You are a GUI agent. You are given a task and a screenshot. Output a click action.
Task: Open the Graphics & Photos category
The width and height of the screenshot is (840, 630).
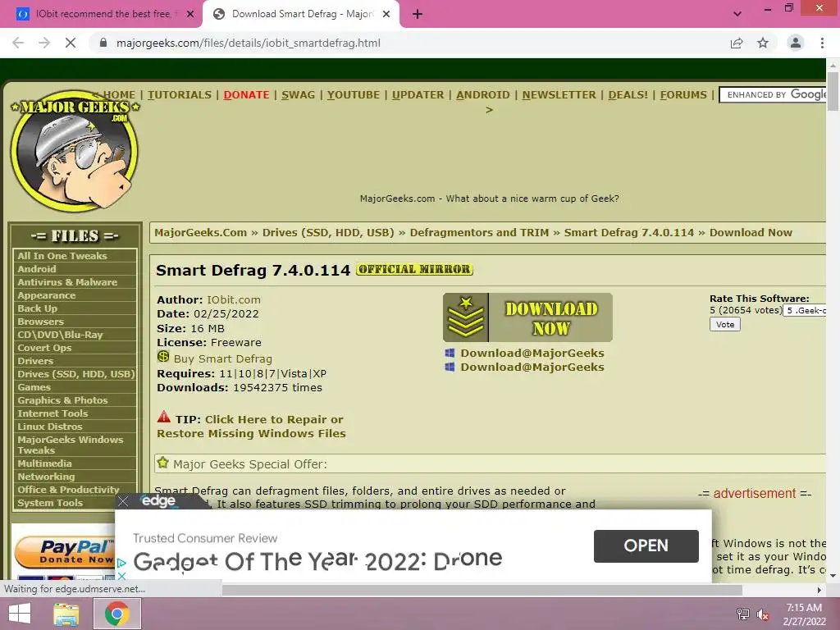(x=75, y=400)
